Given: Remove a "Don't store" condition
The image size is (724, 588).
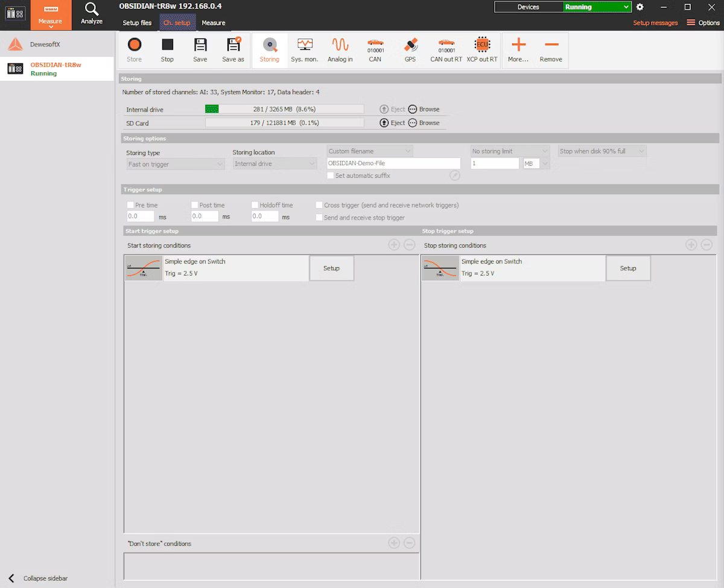Looking at the screenshot, I should [409, 543].
